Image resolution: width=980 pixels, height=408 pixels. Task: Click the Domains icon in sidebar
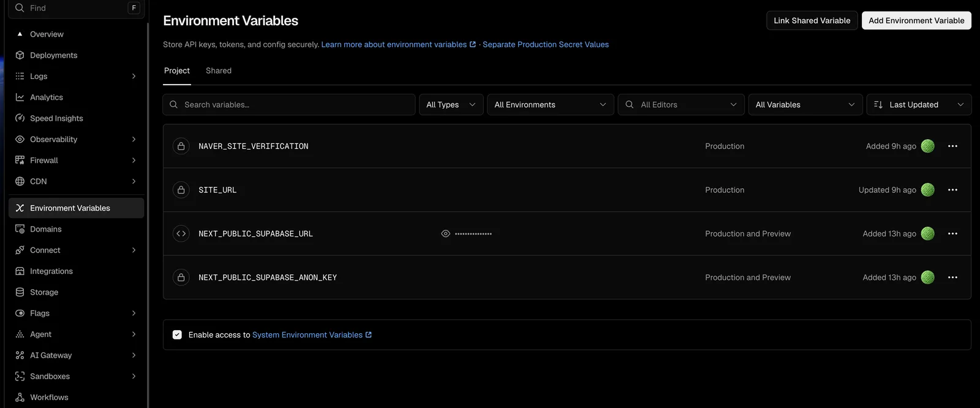(20, 229)
